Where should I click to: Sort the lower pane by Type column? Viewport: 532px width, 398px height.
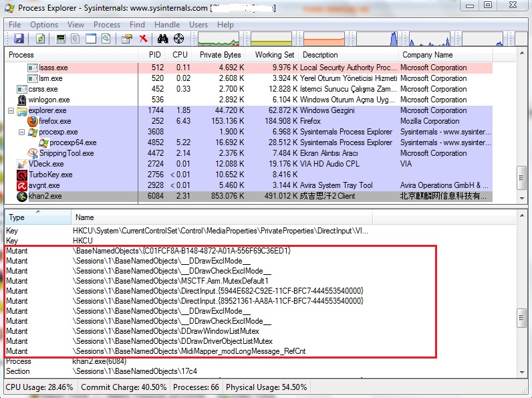click(17, 217)
